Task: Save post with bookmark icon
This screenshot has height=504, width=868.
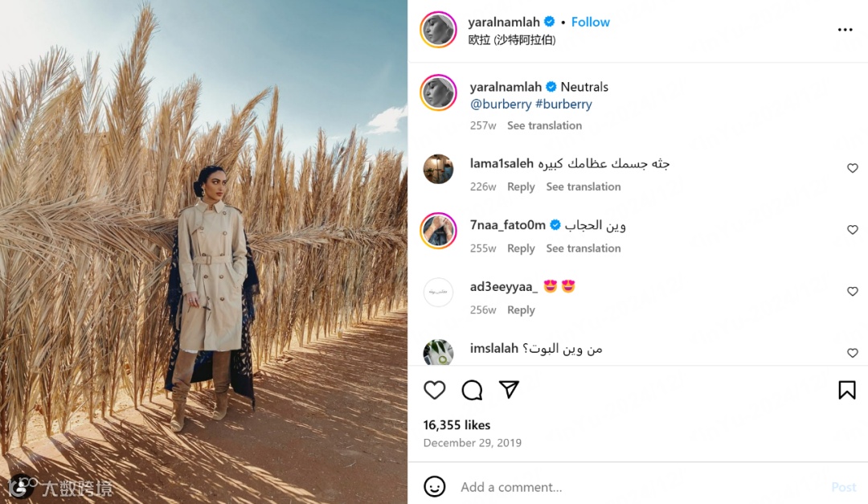Action: coord(847,390)
